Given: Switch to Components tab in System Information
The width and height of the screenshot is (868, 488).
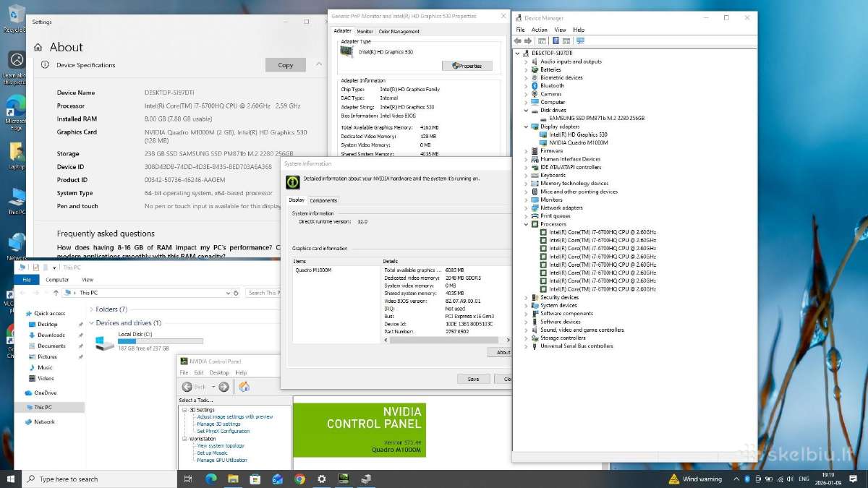Looking at the screenshot, I should (x=323, y=200).
